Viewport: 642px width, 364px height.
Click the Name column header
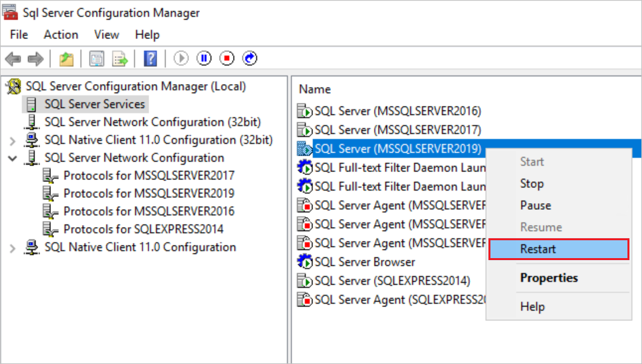(x=315, y=89)
